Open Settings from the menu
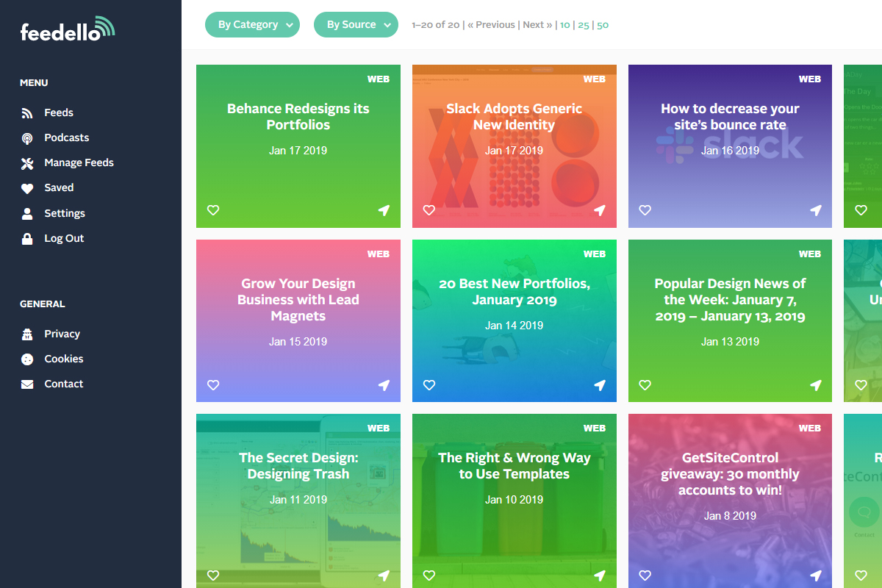This screenshot has height=588, width=882. tap(65, 214)
